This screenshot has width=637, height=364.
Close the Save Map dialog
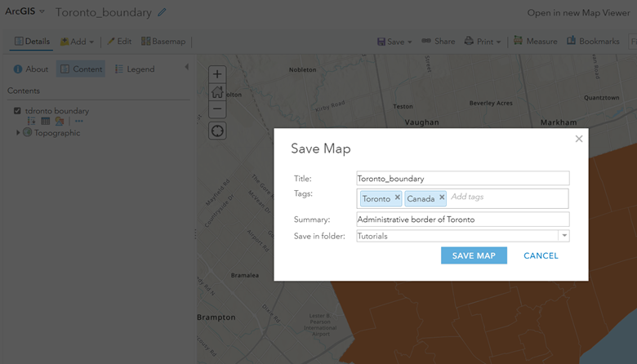579,139
